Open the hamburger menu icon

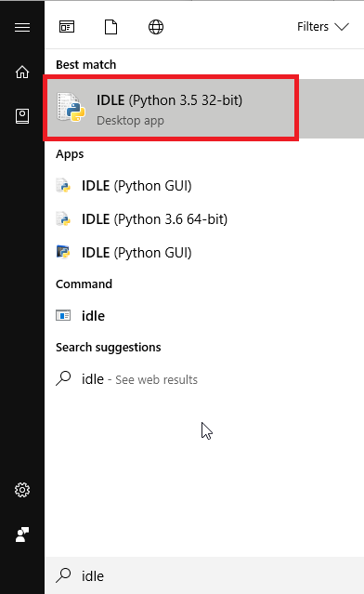(x=22, y=27)
